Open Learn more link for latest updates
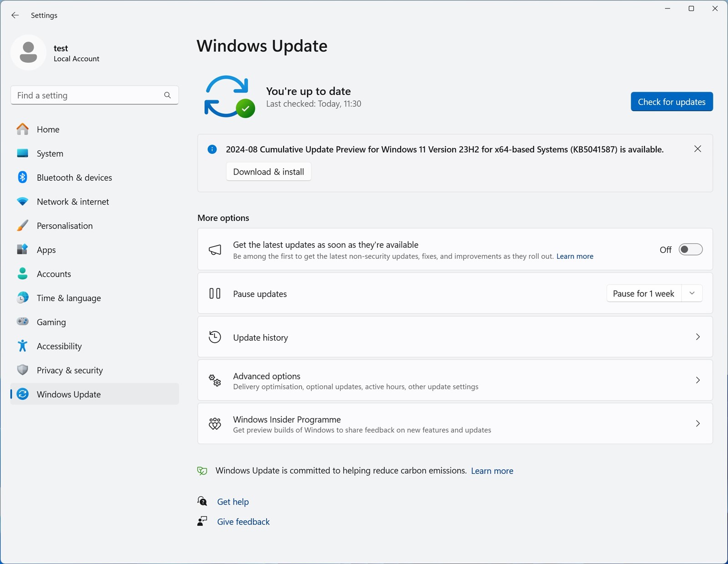Screen dimensions: 728x564 (x=575, y=256)
